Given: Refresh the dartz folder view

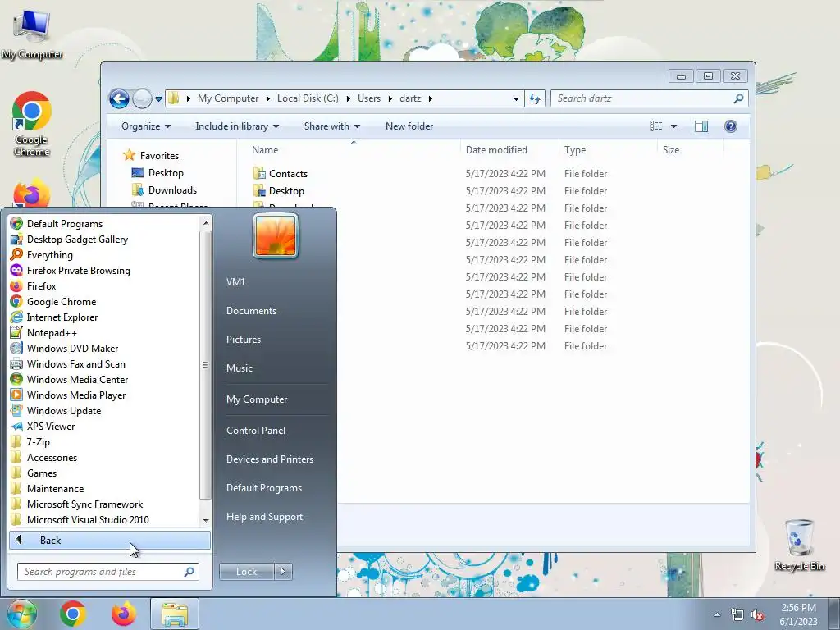Looking at the screenshot, I should (535, 98).
